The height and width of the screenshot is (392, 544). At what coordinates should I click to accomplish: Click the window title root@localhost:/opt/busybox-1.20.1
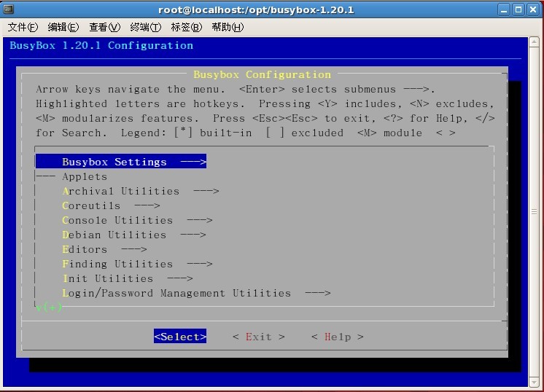(x=256, y=9)
